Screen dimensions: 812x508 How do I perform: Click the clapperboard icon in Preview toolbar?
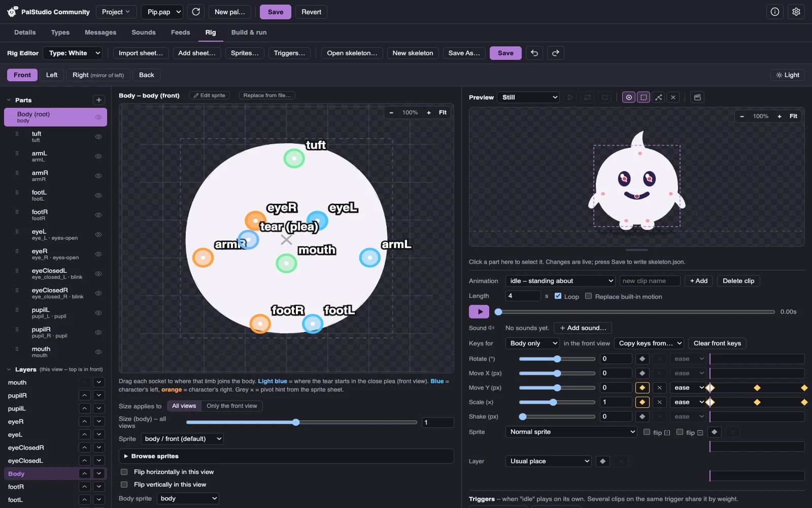point(697,97)
